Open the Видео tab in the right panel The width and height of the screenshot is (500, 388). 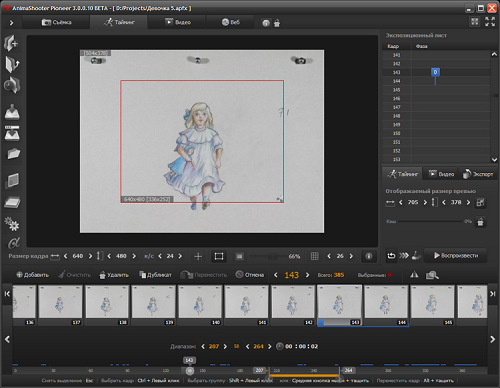[441, 174]
